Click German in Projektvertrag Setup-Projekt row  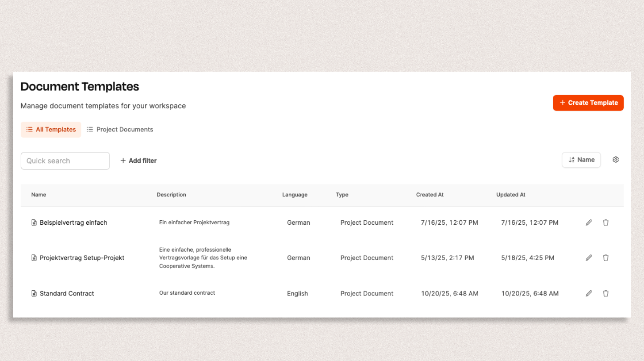coord(299,257)
